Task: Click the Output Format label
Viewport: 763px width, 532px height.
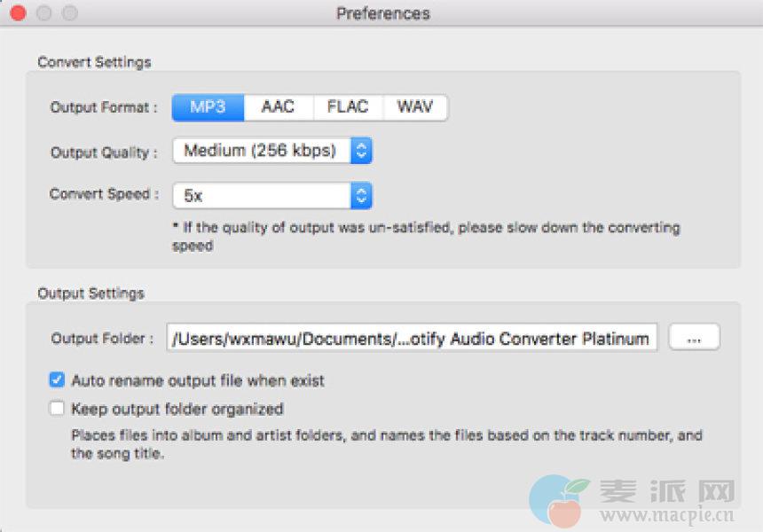Action: [104, 108]
